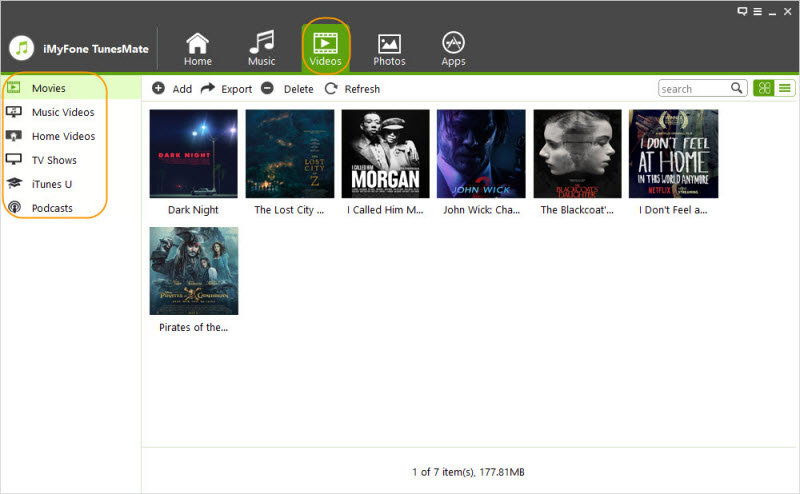Click the iMyFone TunesMate logo icon
Screen dimensions: 800x494
coord(21,48)
